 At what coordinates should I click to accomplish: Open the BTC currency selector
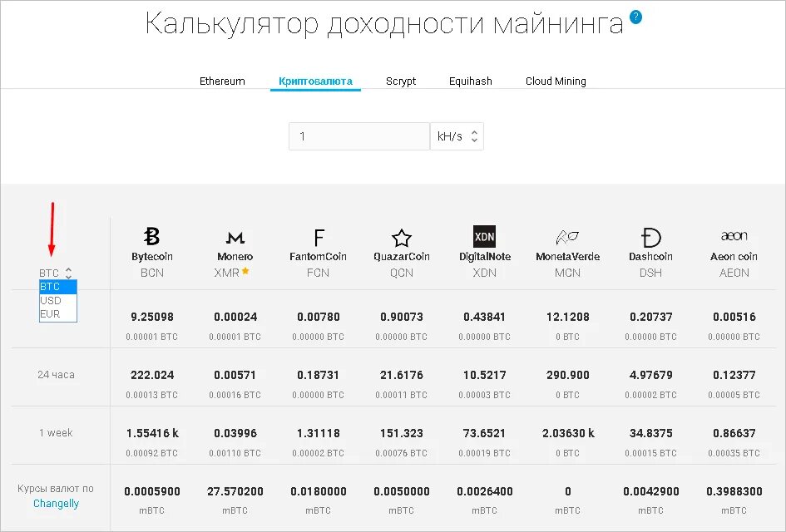tap(56, 273)
